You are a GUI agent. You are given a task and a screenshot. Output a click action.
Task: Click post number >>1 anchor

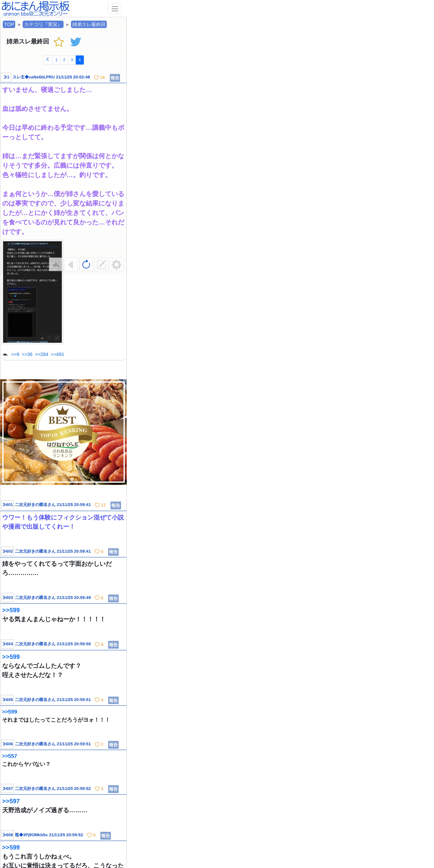[x=6, y=77]
